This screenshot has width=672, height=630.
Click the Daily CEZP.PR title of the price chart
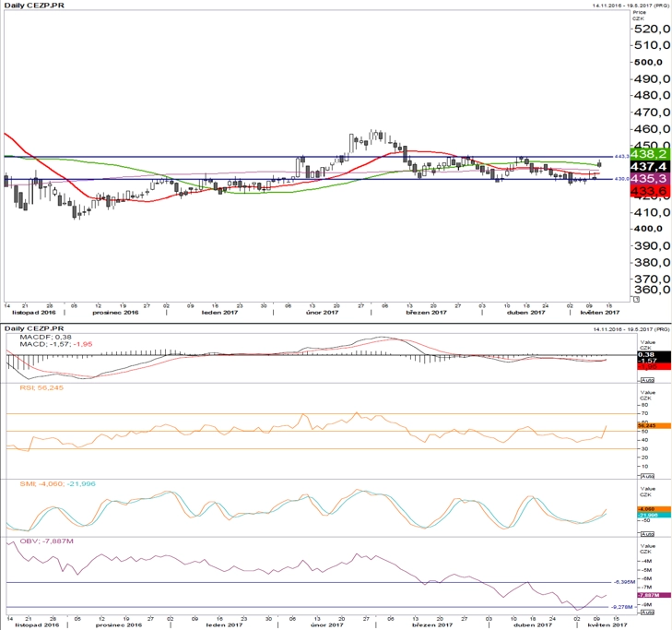pos(32,6)
